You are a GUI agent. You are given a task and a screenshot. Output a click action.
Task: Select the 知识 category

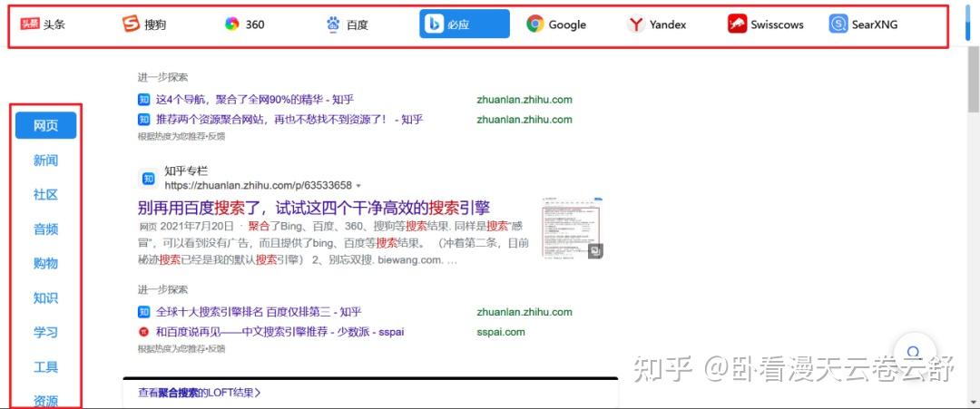click(x=45, y=297)
